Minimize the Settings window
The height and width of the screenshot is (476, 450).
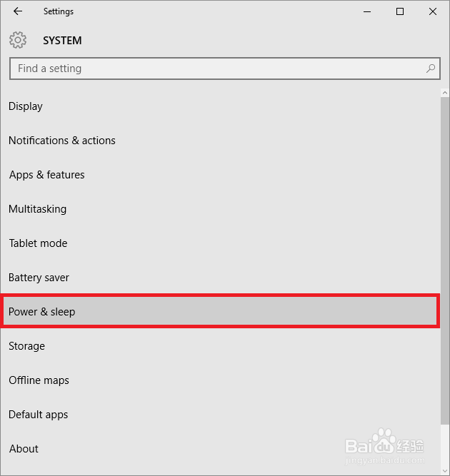tap(367, 11)
